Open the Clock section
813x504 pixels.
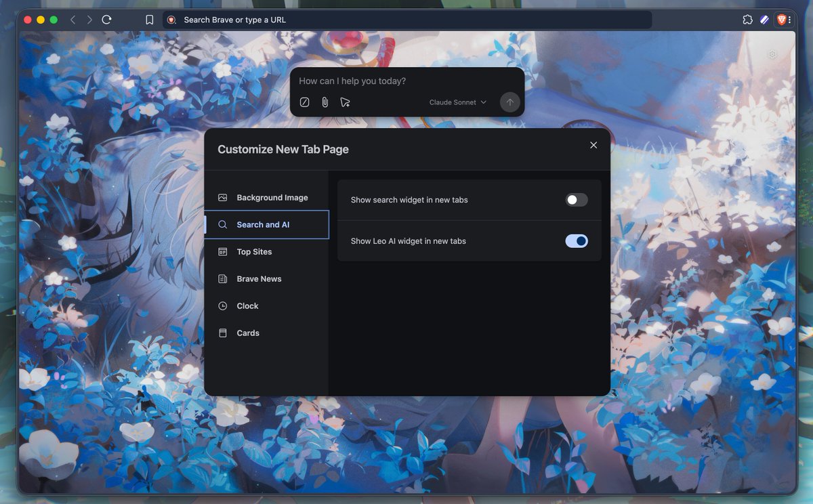coord(266,306)
